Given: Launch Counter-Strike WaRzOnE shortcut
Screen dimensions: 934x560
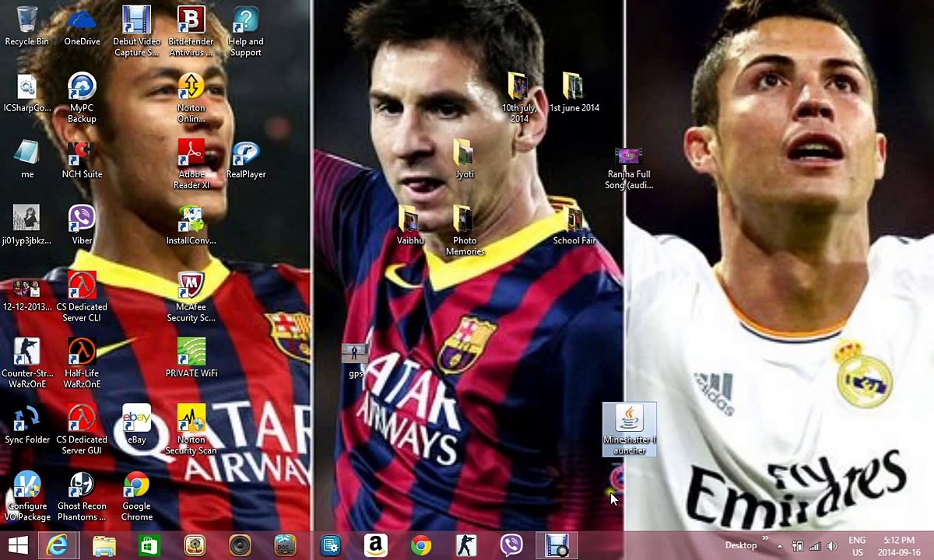Looking at the screenshot, I should tap(27, 362).
